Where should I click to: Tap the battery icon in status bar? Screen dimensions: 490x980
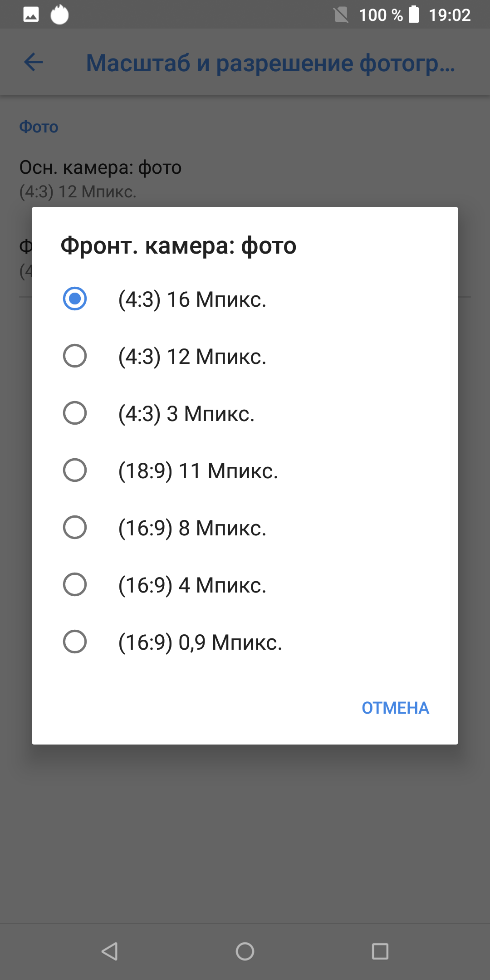(x=414, y=15)
